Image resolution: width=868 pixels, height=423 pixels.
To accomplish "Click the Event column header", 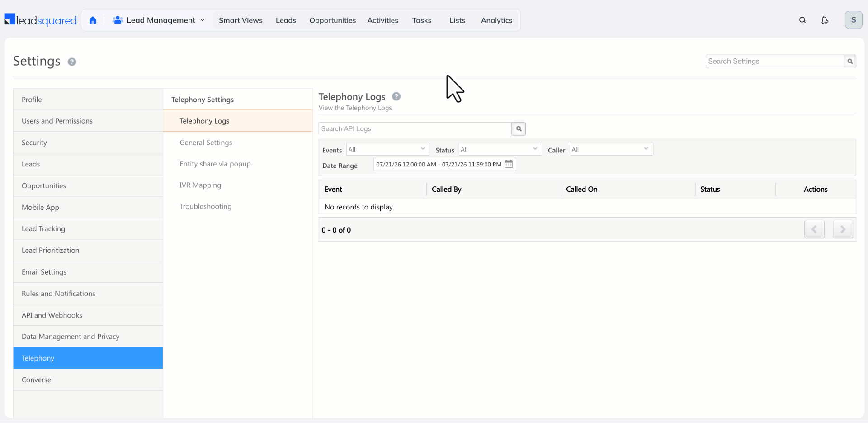I will tap(333, 190).
